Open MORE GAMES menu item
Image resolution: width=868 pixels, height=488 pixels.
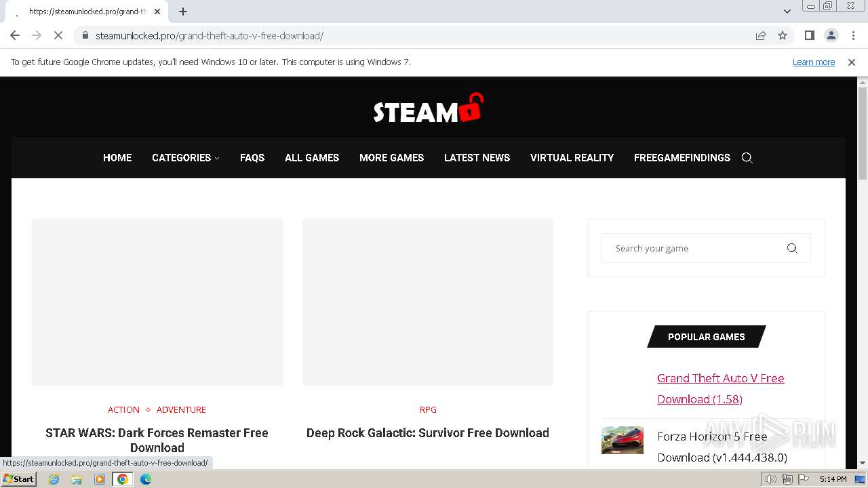click(x=391, y=157)
